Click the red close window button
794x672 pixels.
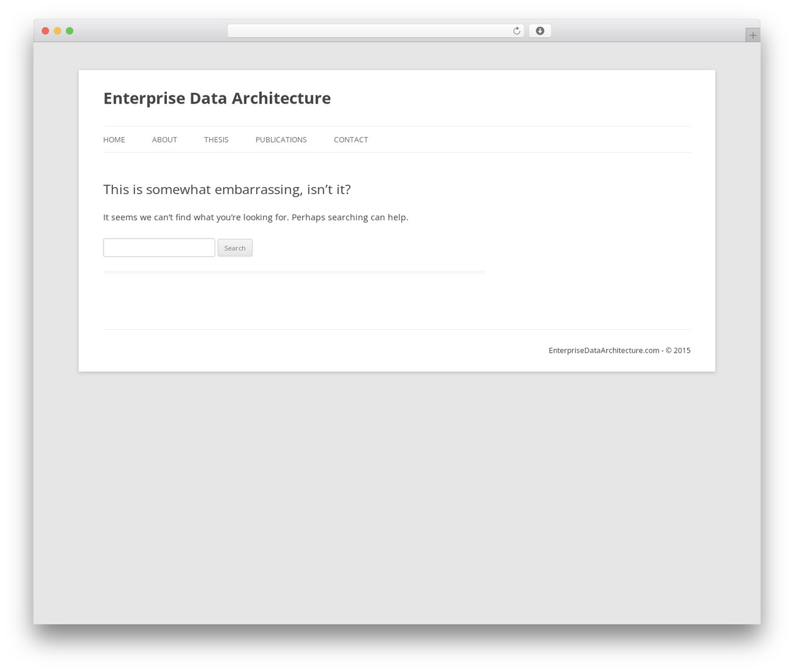45,31
